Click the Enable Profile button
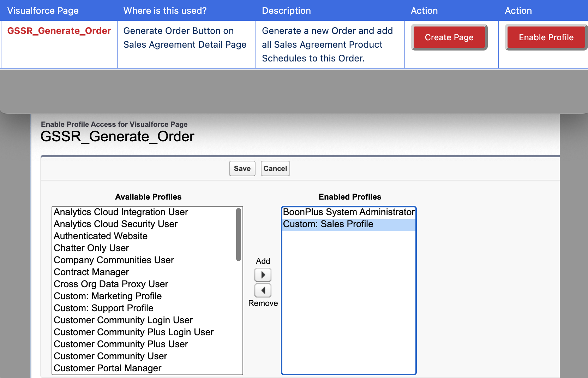This screenshot has height=378, width=588. (x=546, y=37)
